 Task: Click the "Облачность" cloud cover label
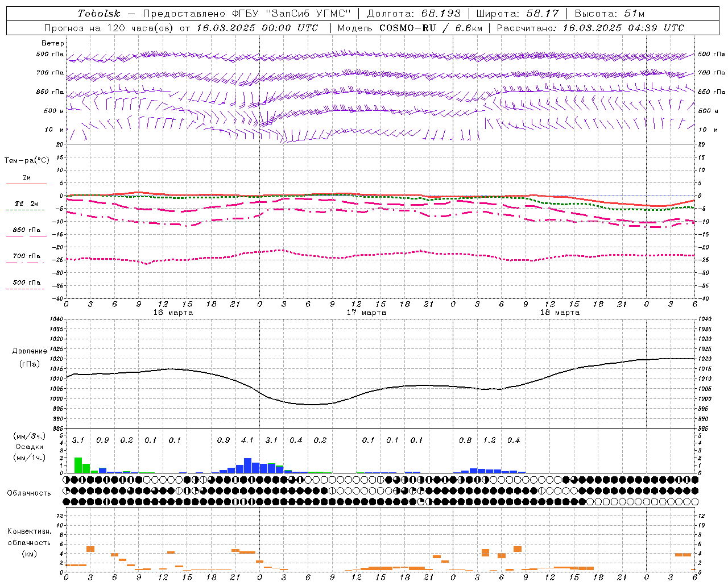pos(29,493)
